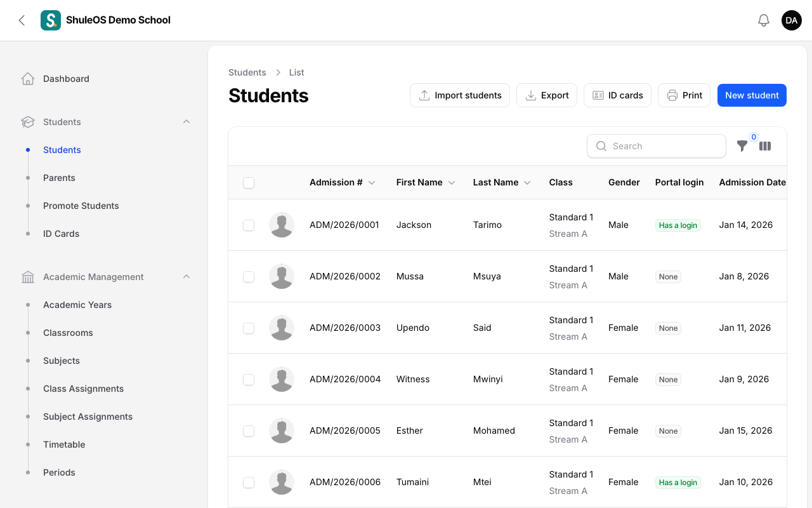Go back using the left arrow icon
Viewport: 812px width, 508px height.
pos(22,20)
